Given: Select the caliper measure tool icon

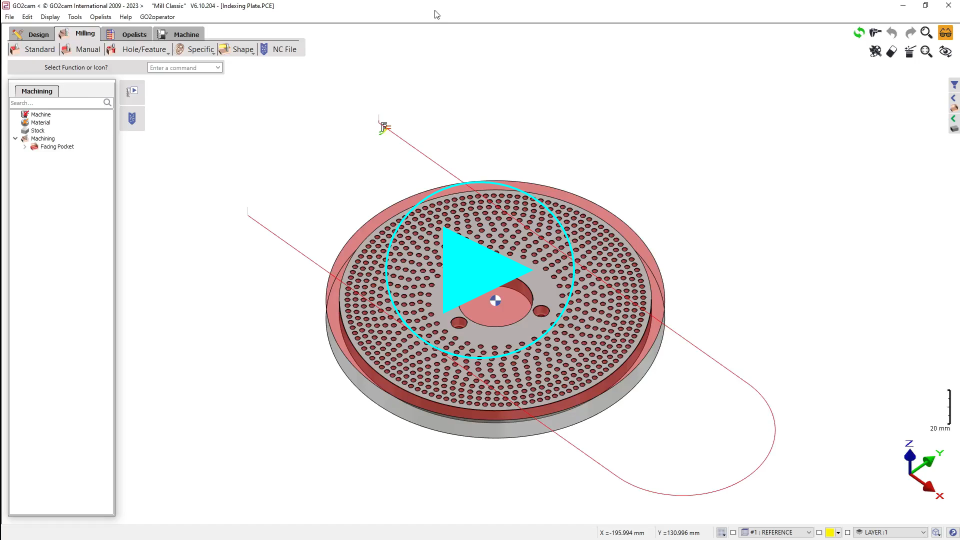Looking at the screenshot, I should [876, 33].
